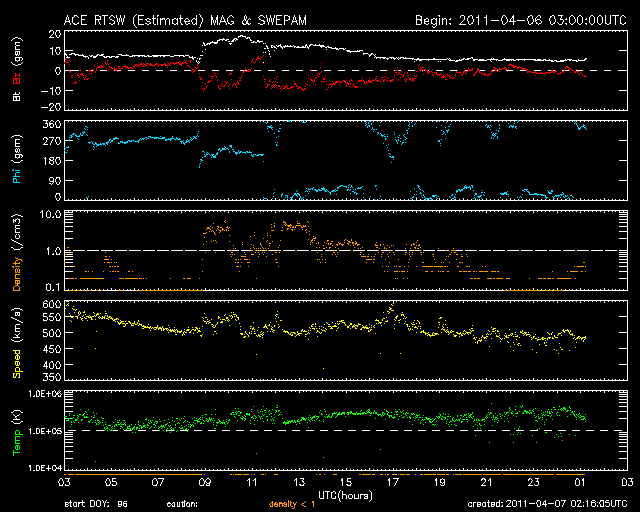Click the 03 hour tick at the axis start

tap(64, 483)
